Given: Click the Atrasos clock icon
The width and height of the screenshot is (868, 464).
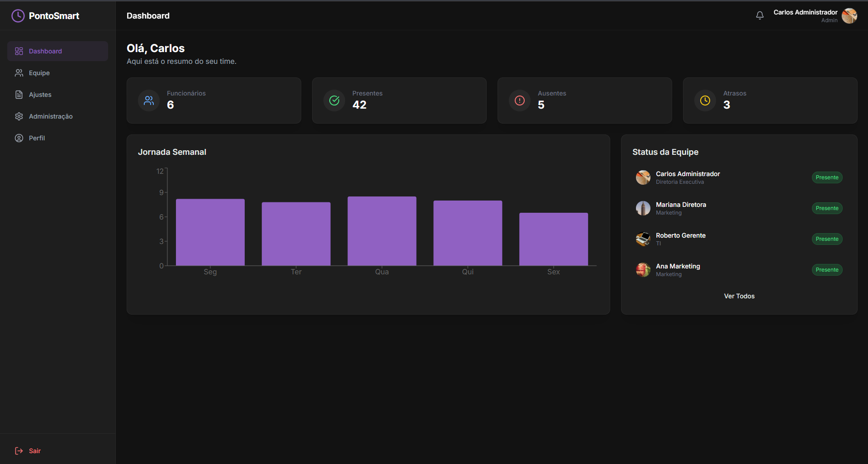Looking at the screenshot, I should (705, 100).
